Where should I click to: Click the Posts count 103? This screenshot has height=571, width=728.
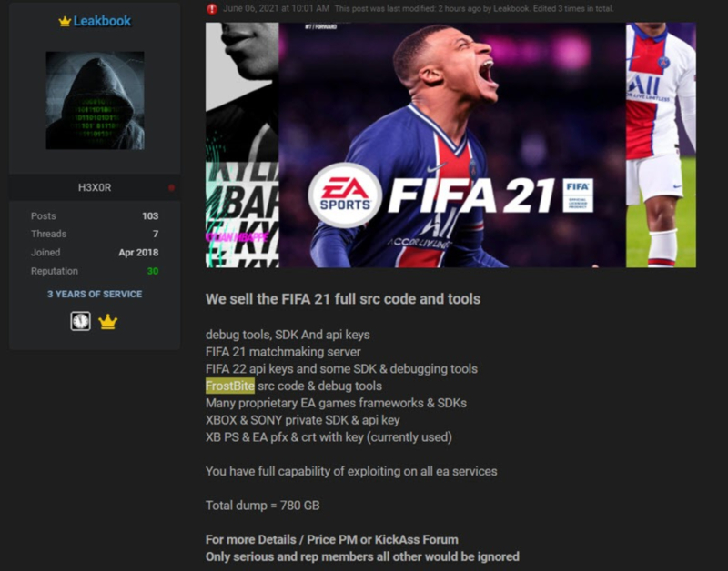150,216
